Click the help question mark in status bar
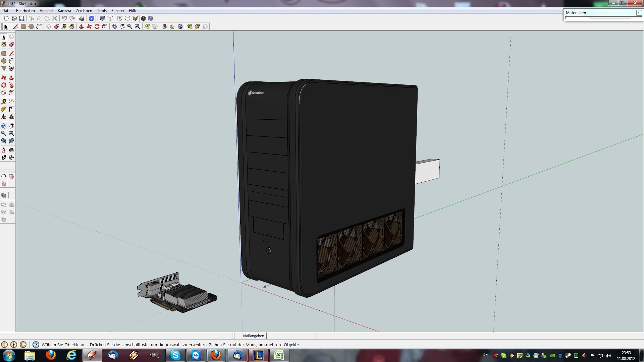Screen dimensions: 644x362 (x=36, y=345)
